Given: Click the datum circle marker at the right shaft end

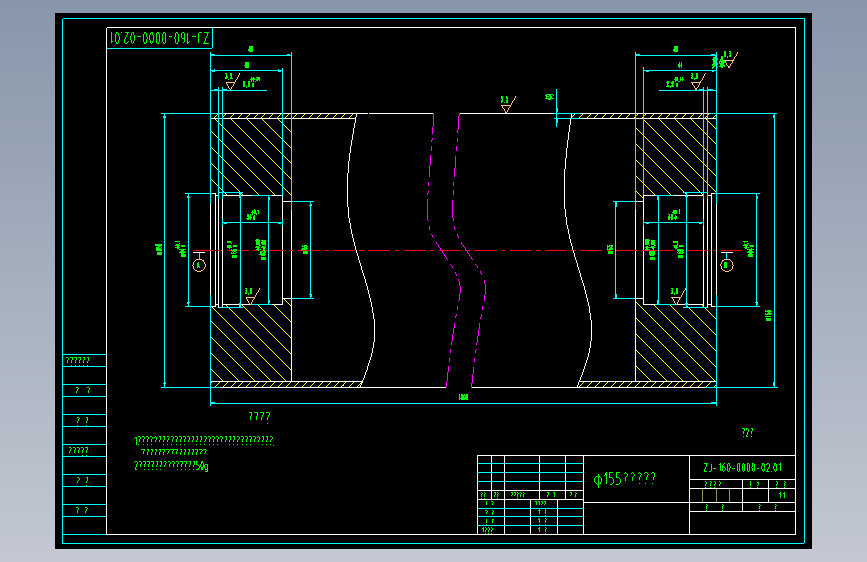Looking at the screenshot, I should coord(727,265).
